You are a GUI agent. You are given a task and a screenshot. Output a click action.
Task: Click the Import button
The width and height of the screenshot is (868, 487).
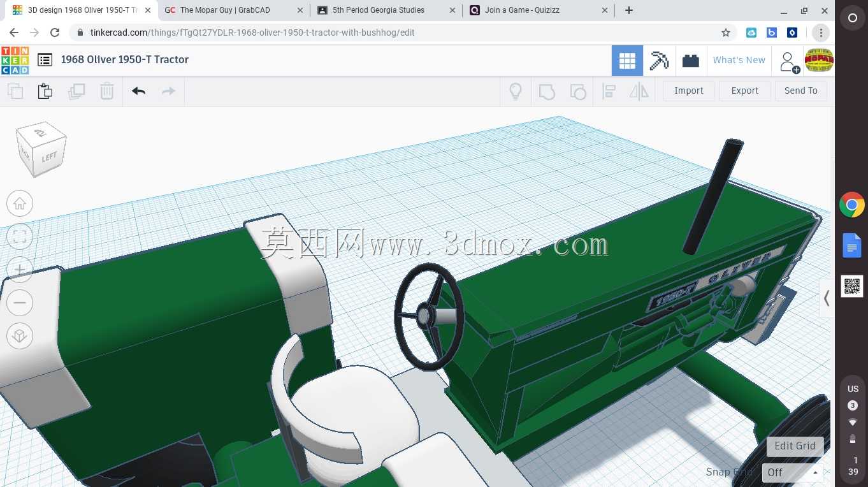click(689, 91)
